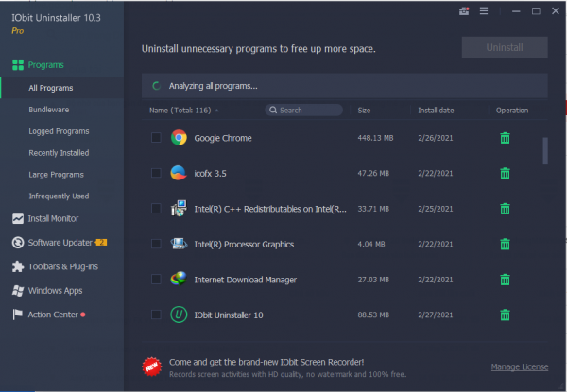The height and width of the screenshot is (392, 567).
Task: Click the Toolbars & Plug-ins puzzle icon
Action: (18, 266)
